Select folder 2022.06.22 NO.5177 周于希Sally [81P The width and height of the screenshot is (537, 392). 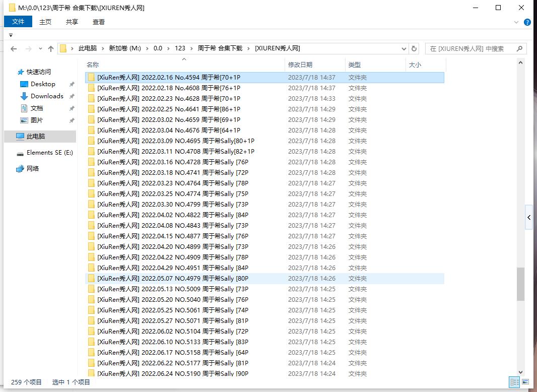coord(264,363)
